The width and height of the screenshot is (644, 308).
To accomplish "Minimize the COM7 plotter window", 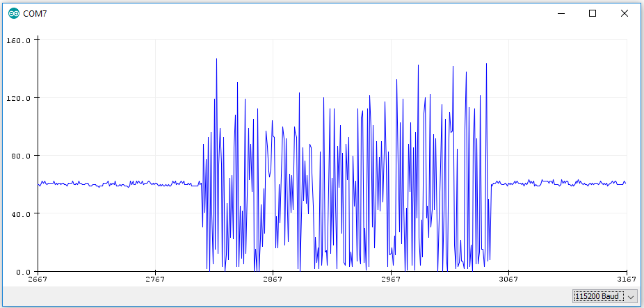I will [561, 13].
